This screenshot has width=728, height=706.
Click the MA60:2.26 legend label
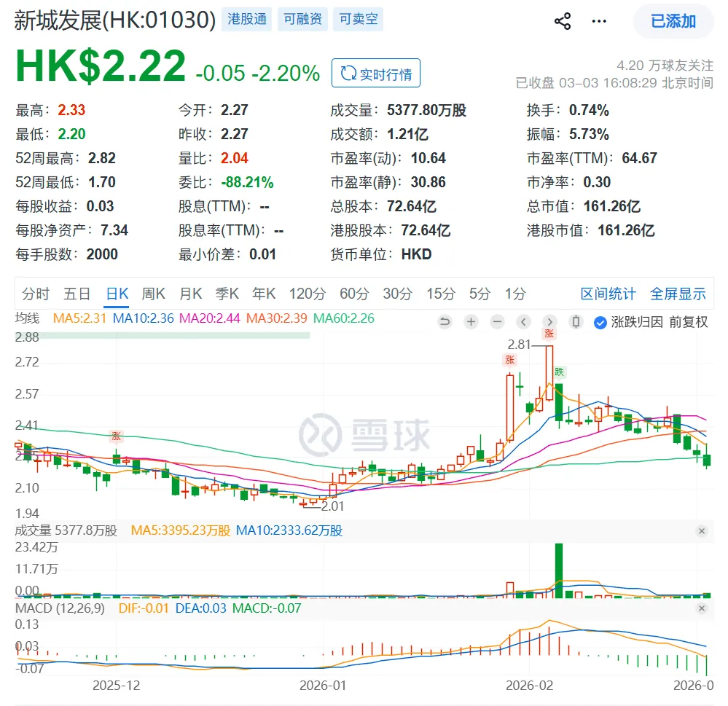pos(343,318)
